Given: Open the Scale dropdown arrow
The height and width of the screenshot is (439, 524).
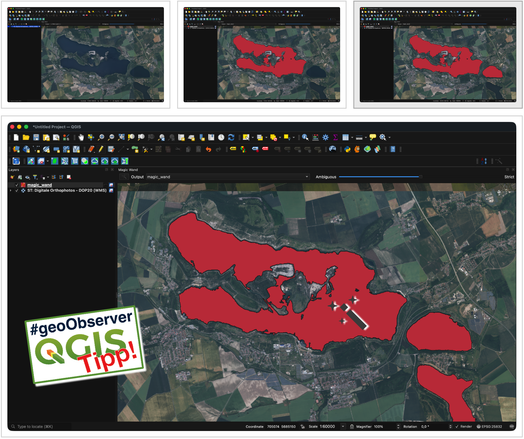Looking at the screenshot, I should [x=343, y=427].
